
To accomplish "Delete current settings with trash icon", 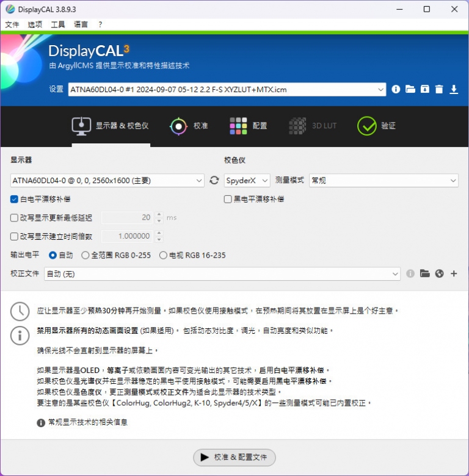I will tap(439, 89).
